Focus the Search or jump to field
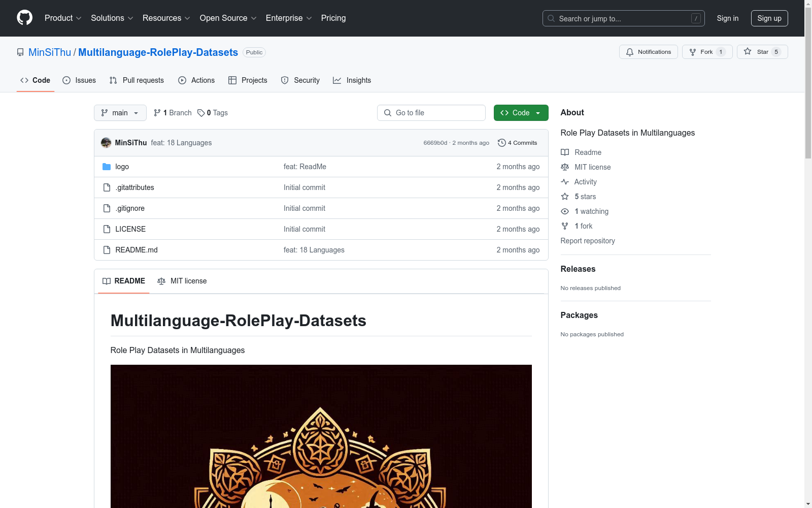Viewport: 812px width, 508px height. [623, 18]
